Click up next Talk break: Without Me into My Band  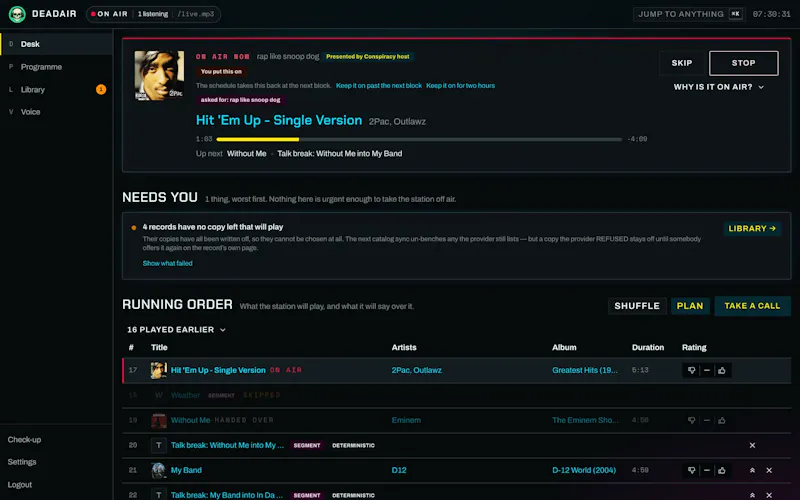339,154
